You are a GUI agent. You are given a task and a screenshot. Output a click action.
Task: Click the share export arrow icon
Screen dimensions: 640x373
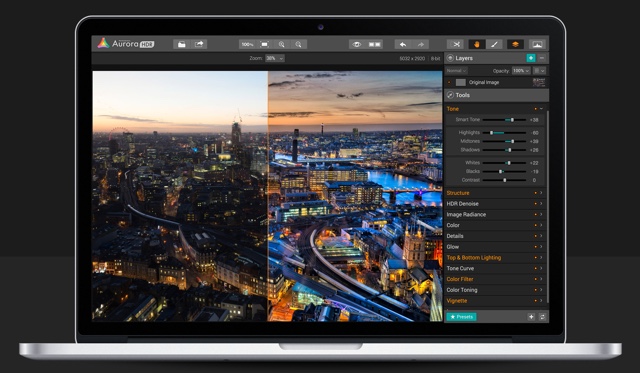coord(199,44)
